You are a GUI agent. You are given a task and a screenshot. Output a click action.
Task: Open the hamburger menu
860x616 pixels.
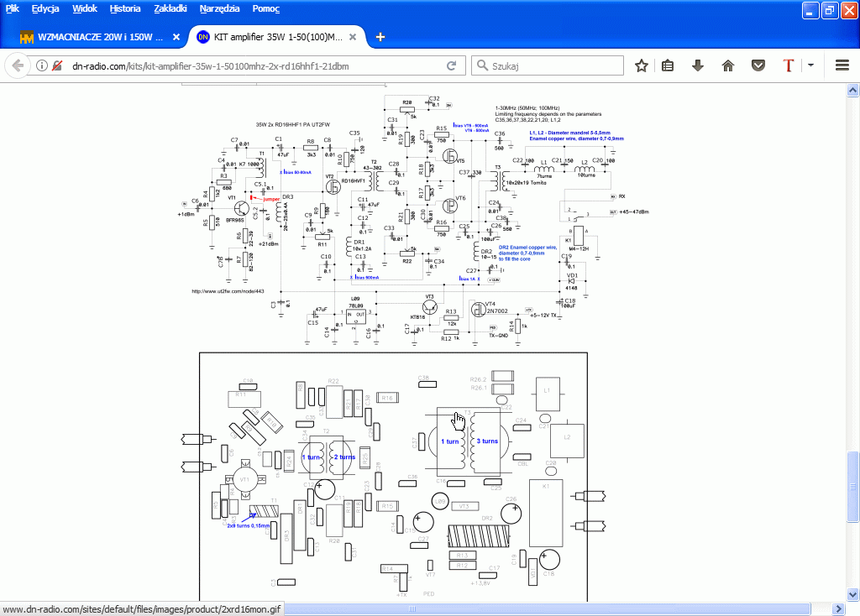click(x=842, y=65)
